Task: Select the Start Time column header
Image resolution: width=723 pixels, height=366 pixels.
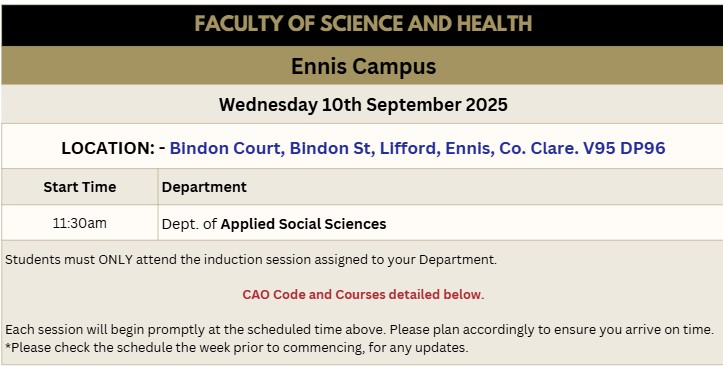Action: 80,187
